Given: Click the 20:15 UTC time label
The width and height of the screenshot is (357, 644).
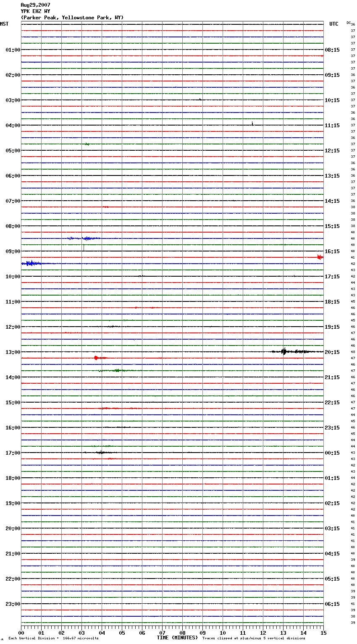Looking at the screenshot, I should [x=332, y=352].
